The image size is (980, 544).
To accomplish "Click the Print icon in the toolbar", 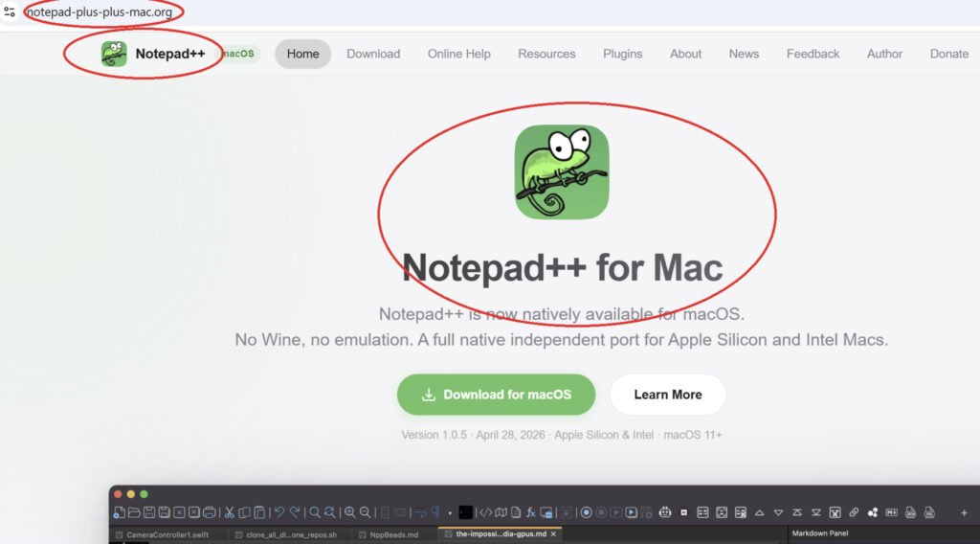I will [210, 512].
